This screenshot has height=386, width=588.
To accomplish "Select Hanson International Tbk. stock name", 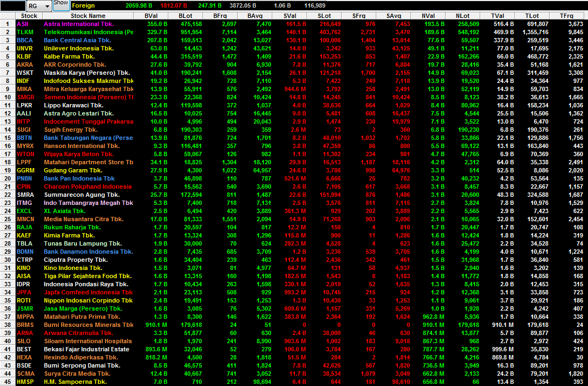I will [82, 146].
